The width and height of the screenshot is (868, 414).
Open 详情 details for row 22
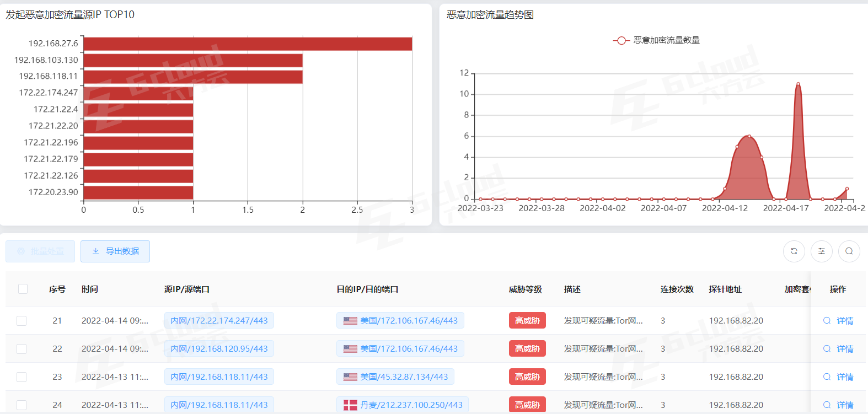click(x=838, y=349)
